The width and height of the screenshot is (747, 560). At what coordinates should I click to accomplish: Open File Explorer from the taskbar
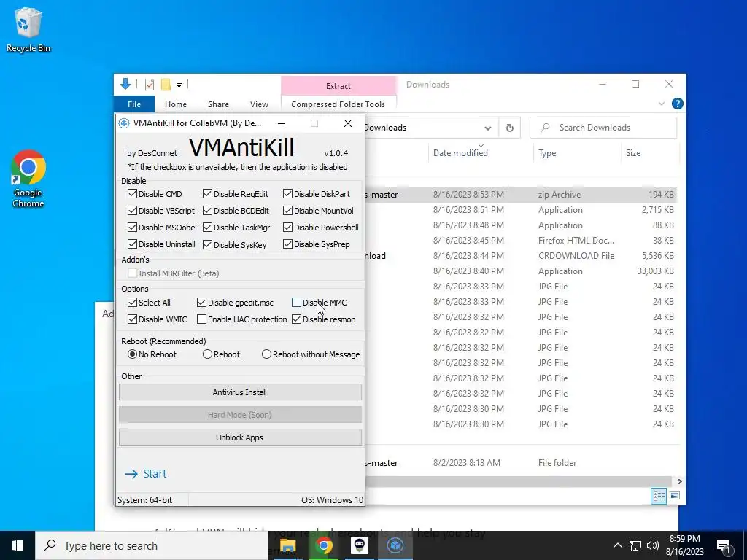[x=287, y=545]
